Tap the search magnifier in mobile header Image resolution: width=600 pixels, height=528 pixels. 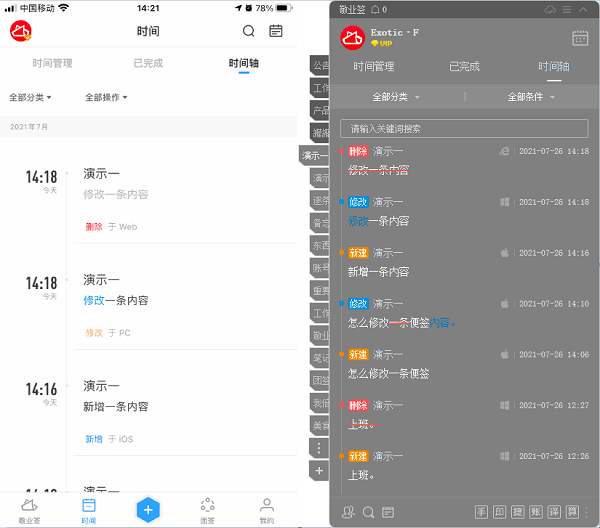(x=248, y=31)
